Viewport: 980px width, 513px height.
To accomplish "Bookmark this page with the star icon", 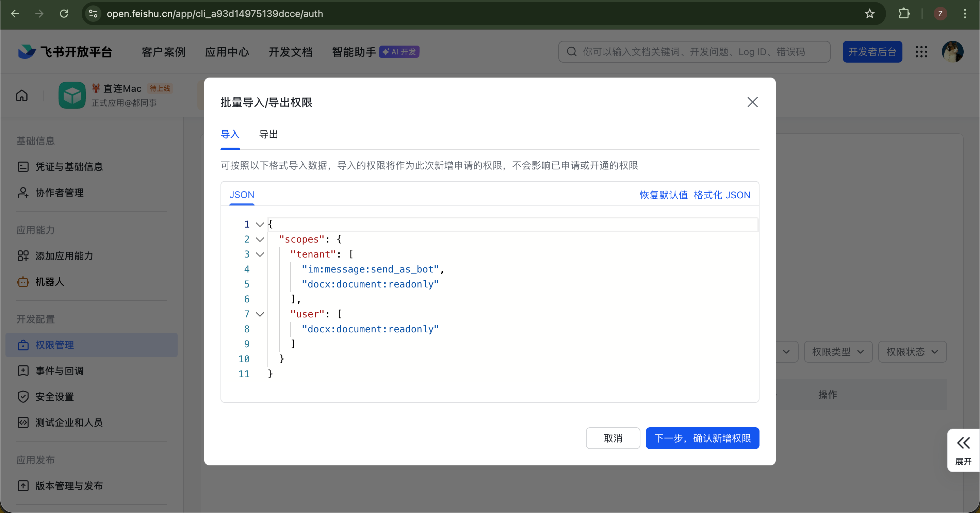I will (870, 14).
